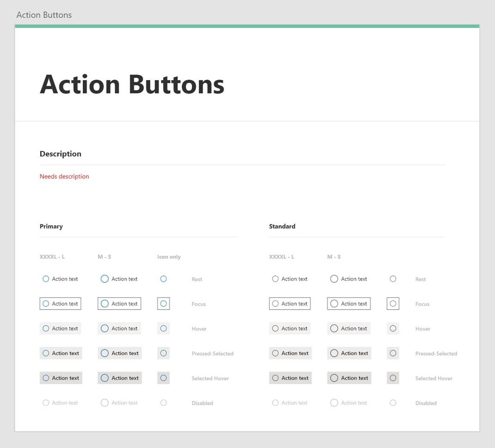The image size is (495, 448).
Task: Click Standard M-S Action text button, Focus row
Action: click(349, 303)
